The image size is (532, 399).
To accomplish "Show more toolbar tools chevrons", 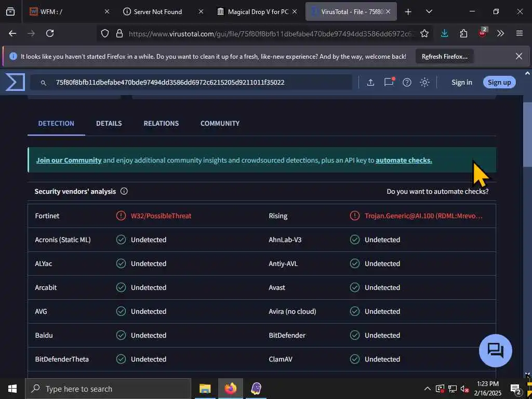I will 500,33.
